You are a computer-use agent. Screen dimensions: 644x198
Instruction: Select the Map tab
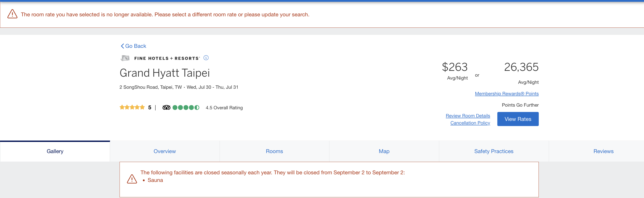click(384, 151)
